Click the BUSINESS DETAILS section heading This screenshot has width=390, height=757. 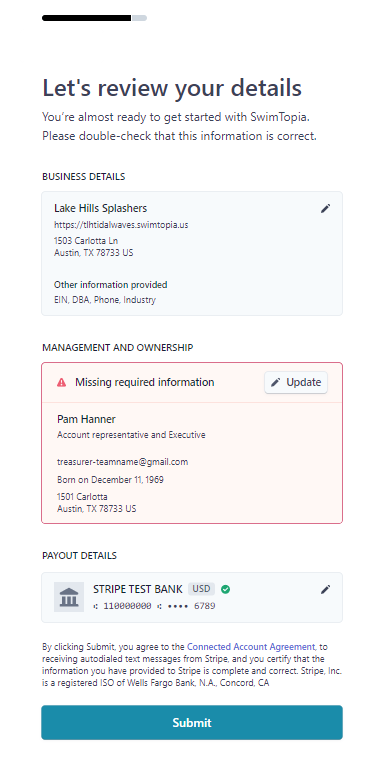click(84, 177)
